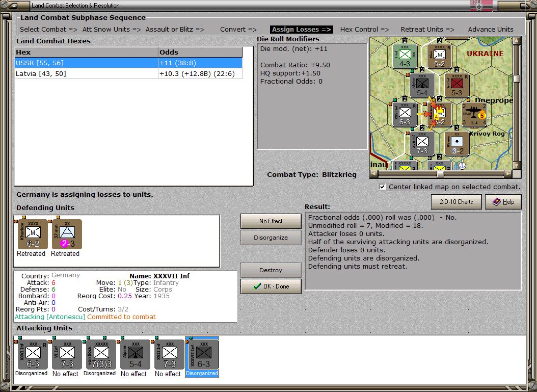Click the Hex column header
The image size is (537, 392).
click(86, 53)
